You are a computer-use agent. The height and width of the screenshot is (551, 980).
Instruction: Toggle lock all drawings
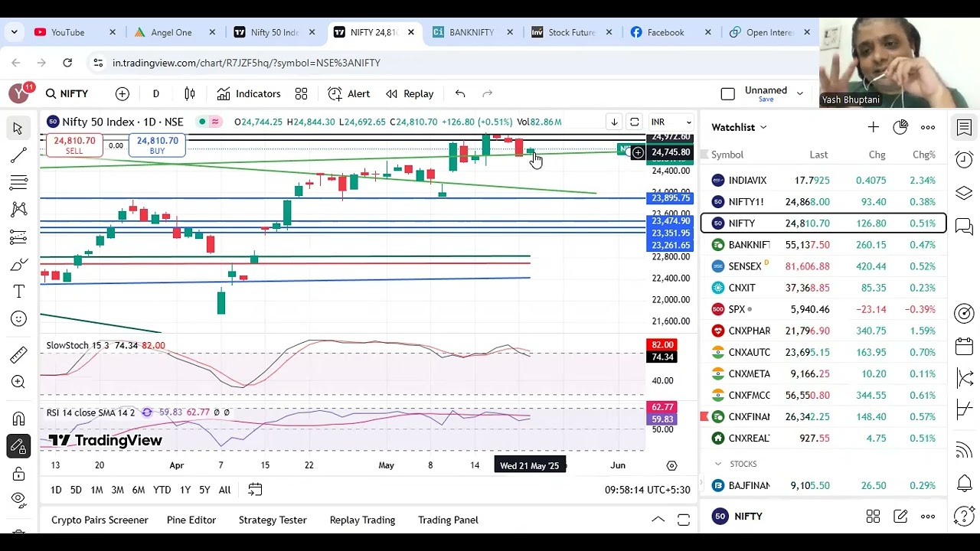click(x=18, y=474)
